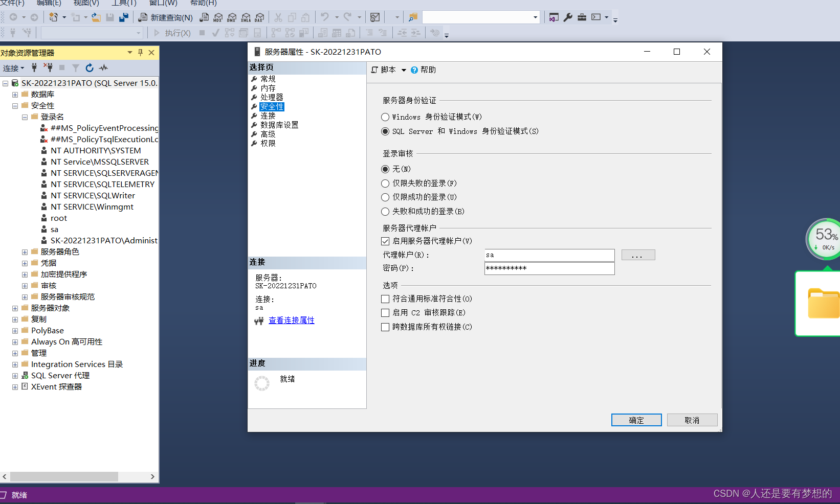
Task: Click the filter icon in Object Explorer
Action: click(76, 67)
